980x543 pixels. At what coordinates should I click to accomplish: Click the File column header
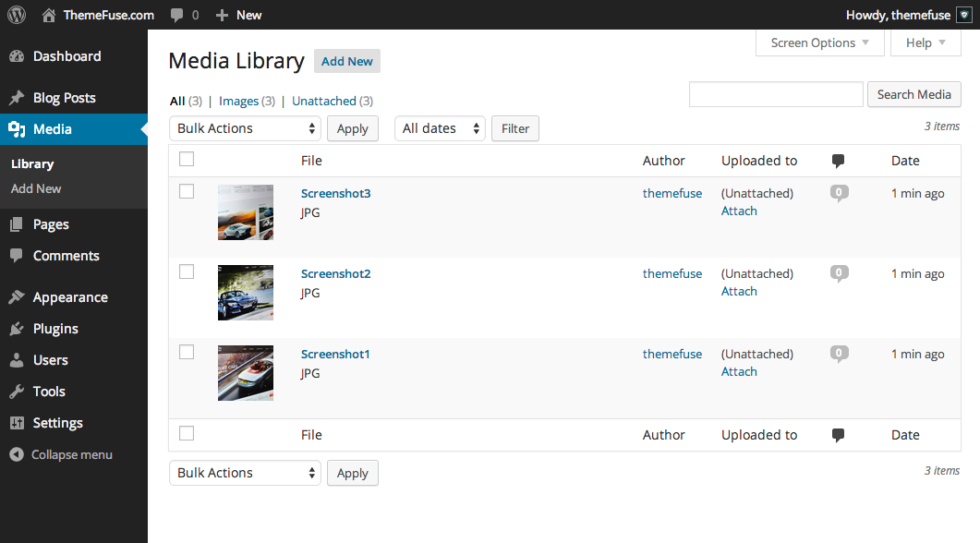click(x=311, y=161)
